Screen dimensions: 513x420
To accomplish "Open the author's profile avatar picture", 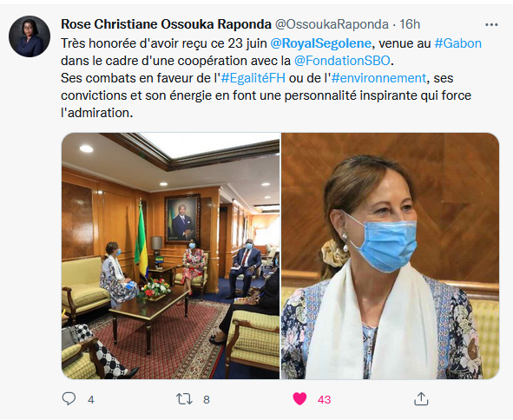I will click(x=30, y=36).
